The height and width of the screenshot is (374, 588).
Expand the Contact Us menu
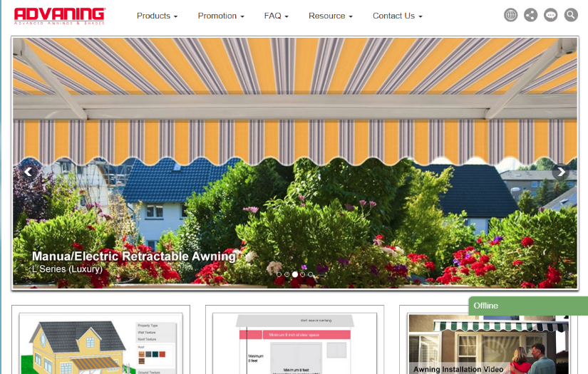tap(398, 16)
